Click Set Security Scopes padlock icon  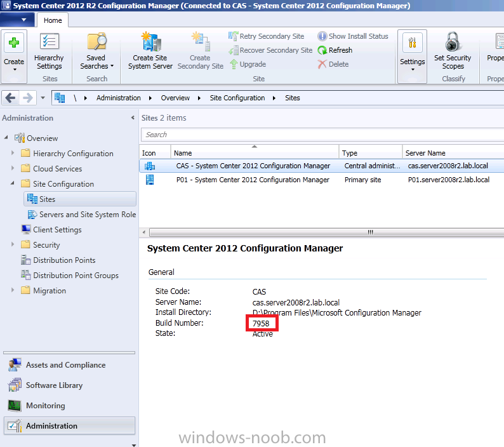pyautogui.click(x=453, y=42)
